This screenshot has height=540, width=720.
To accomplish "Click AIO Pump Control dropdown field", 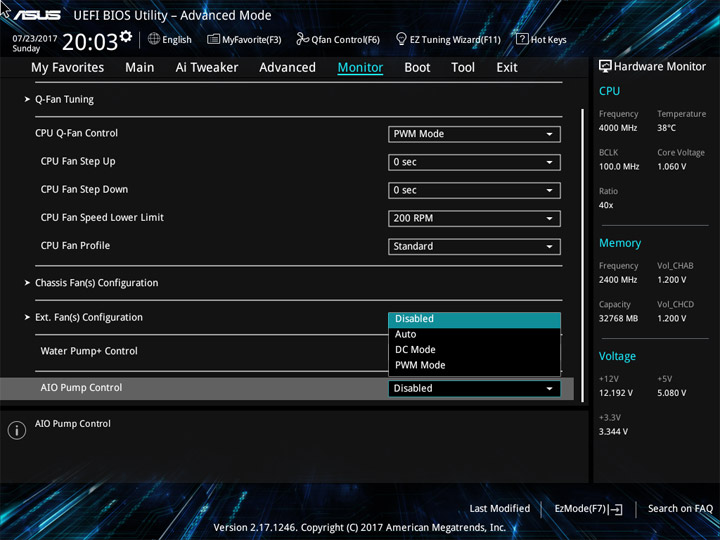I will [474, 388].
